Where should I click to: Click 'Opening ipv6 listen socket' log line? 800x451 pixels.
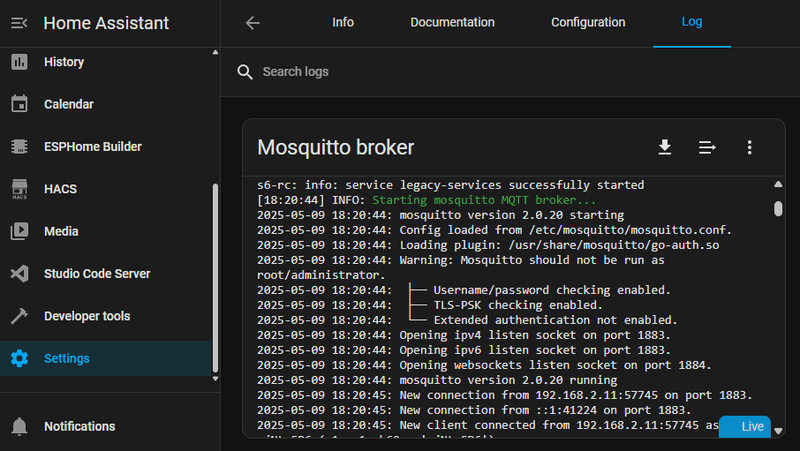point(464,350)
